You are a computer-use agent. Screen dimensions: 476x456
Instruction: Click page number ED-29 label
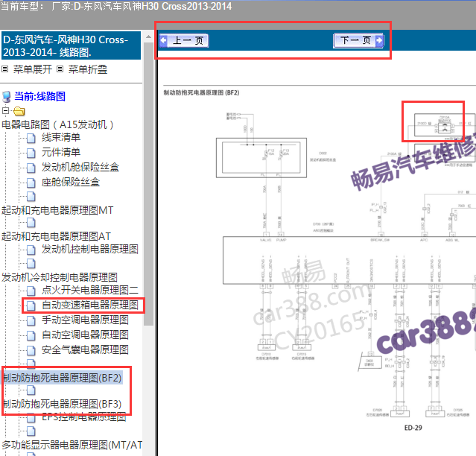413,428
